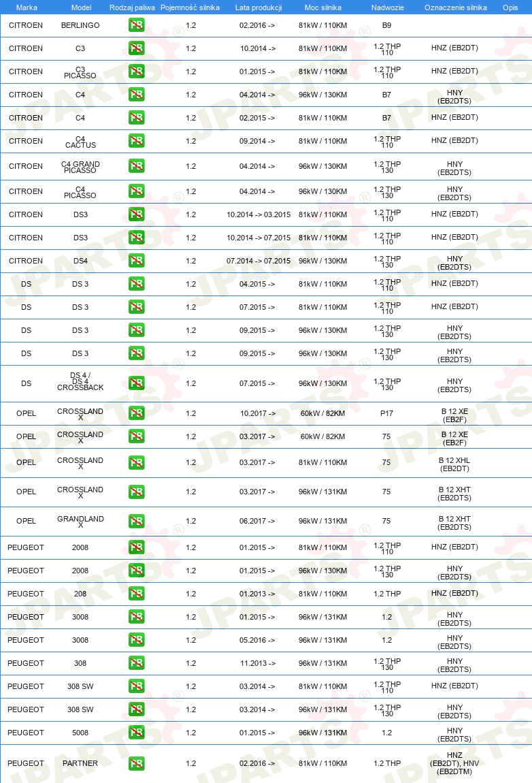Click the fuel icon in the C3 PICASSO row
532x783 pixels.
[x=136, y=71]
